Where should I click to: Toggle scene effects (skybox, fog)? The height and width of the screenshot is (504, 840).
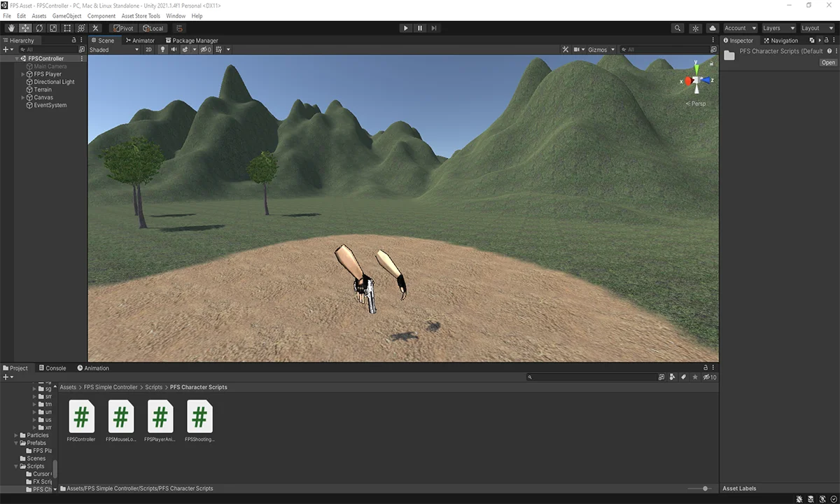185,50
